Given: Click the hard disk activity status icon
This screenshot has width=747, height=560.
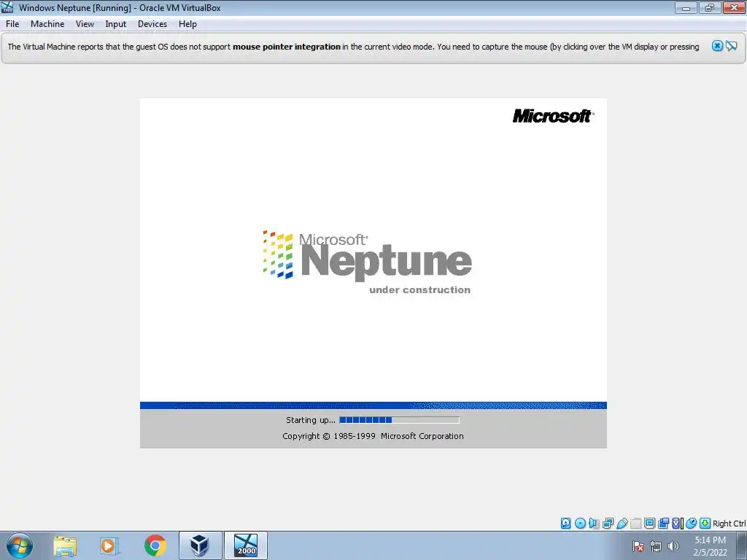Looking at the screenshot, I should click(565, 524).
